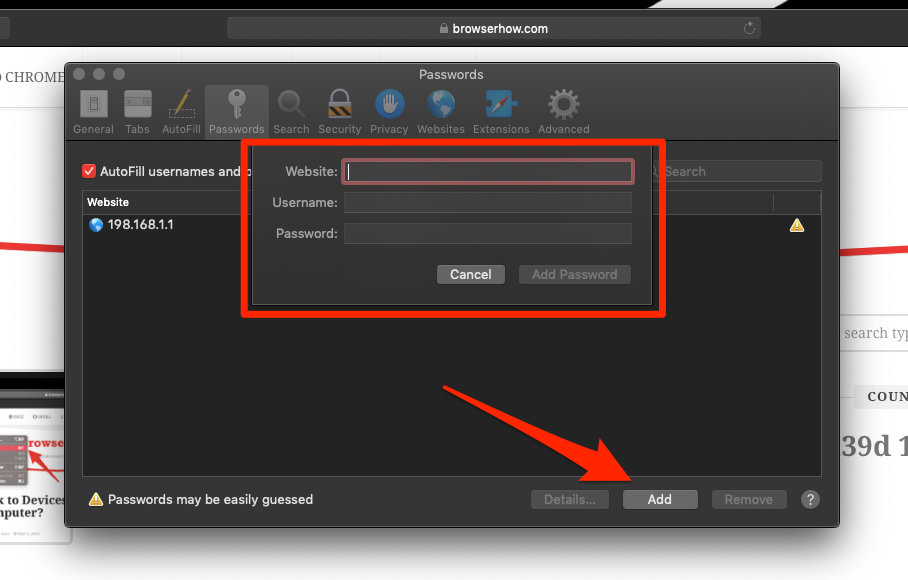The width and height of the screenshot is (908, 580).
Task: Select the 198.168.1.1 website row
Action: 452,225
